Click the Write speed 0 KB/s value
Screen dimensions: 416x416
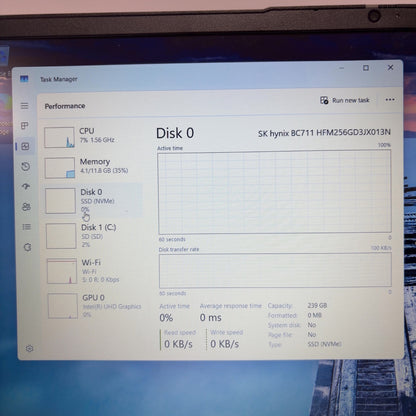coord(225,344)
